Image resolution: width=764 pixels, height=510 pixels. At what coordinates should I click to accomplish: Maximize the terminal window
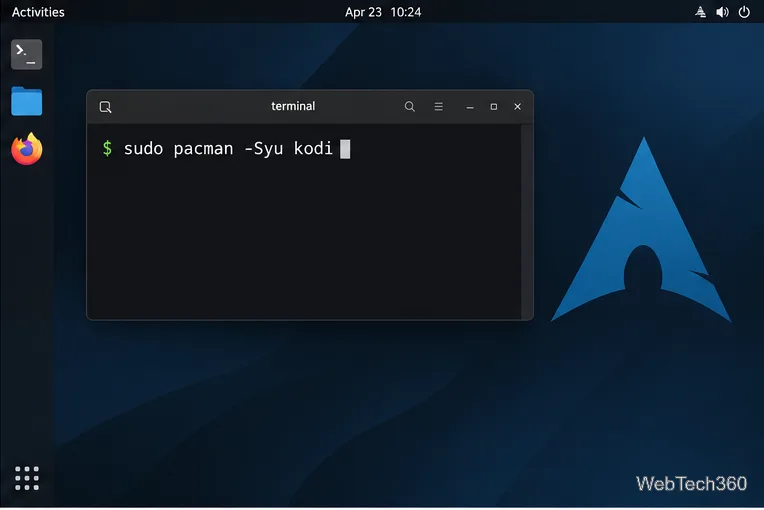494,106
